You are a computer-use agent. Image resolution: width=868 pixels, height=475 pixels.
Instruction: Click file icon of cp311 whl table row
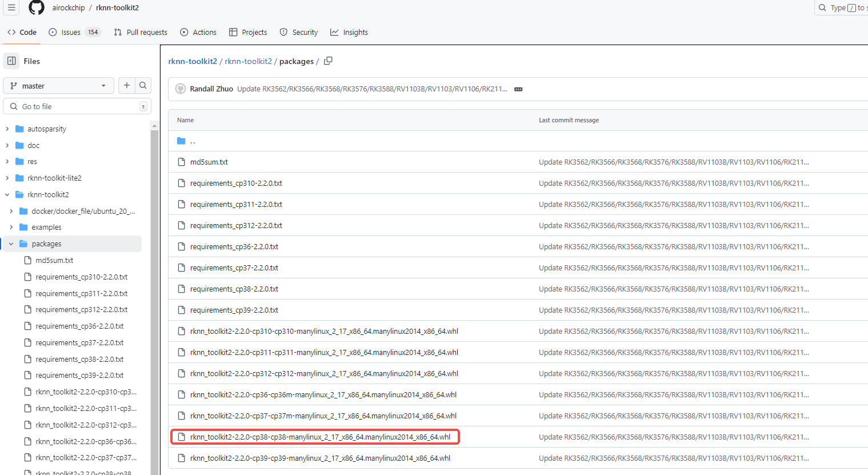[x=182, y=352]
